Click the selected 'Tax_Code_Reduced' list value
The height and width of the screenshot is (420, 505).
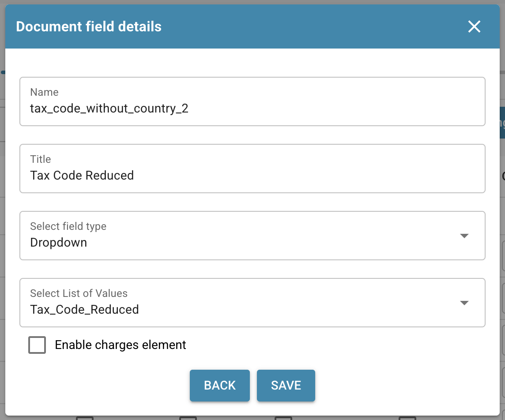(x=84, y=310)
